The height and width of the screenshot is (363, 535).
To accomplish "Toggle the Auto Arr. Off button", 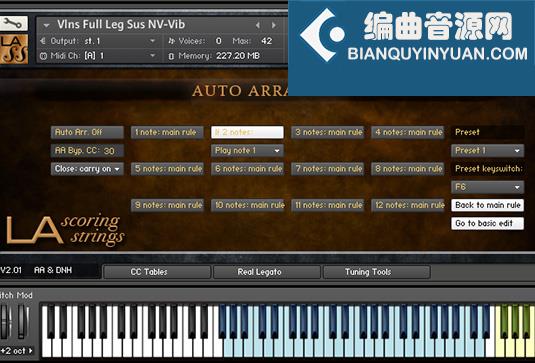I will click(x=87, y=132).
